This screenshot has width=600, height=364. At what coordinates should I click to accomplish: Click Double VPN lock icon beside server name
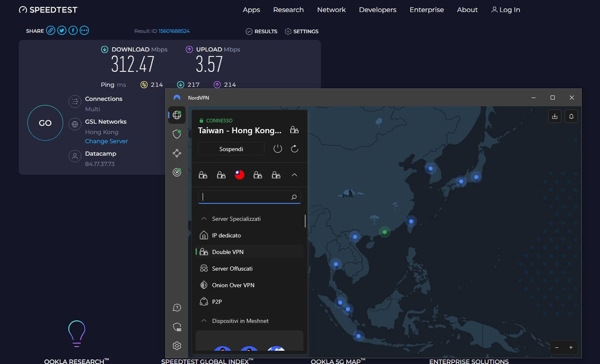click(294, 130)
